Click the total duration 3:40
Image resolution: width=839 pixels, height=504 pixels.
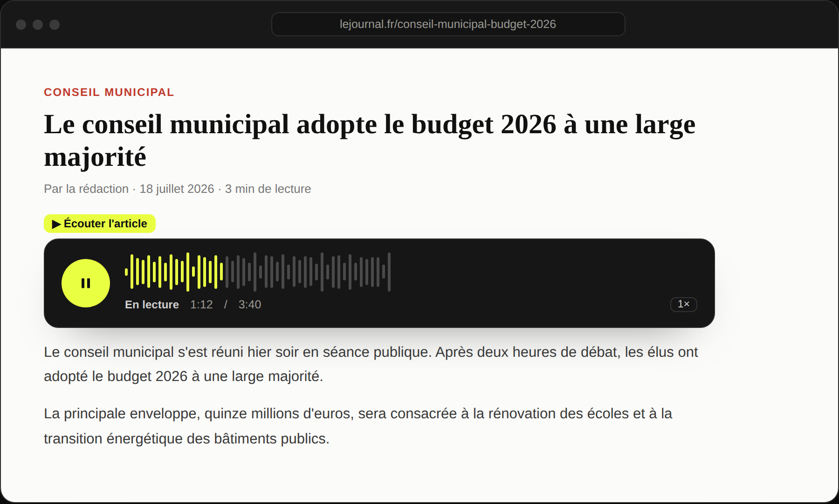click(250, 305)
